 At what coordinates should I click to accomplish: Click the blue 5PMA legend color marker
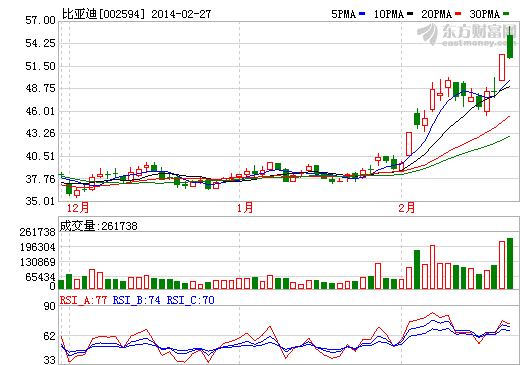tap(362, 14)
